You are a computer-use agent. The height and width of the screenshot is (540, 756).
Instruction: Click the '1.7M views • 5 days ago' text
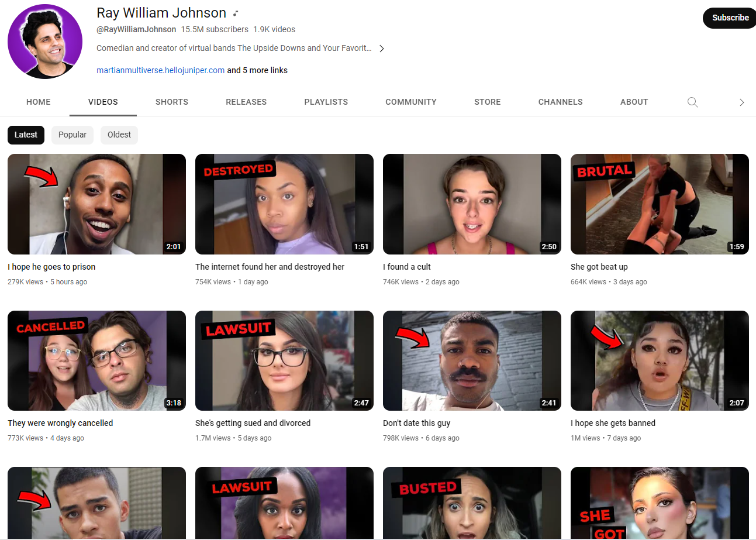pos(233,438)
